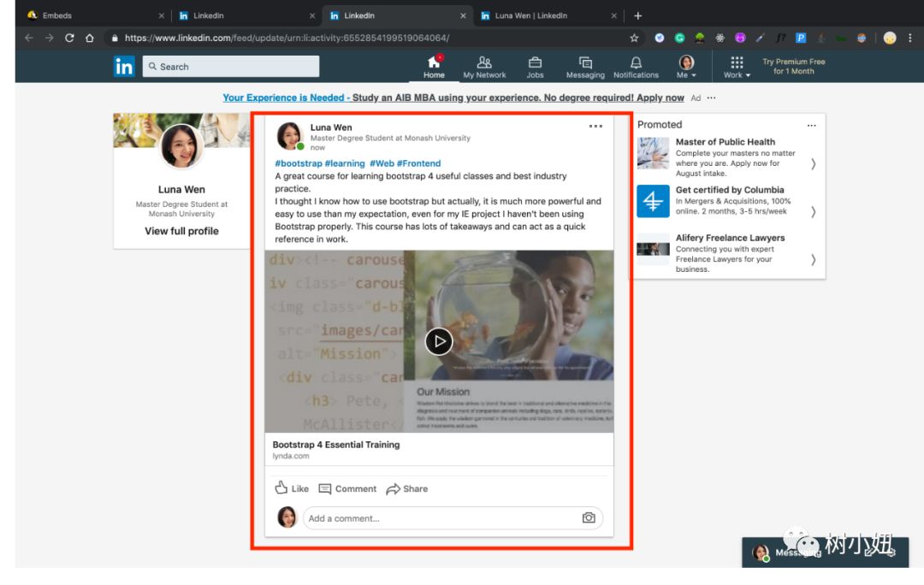Open Promoted panel three-dot menu
This screenshot has height=585, width=924.
(811, 125)
